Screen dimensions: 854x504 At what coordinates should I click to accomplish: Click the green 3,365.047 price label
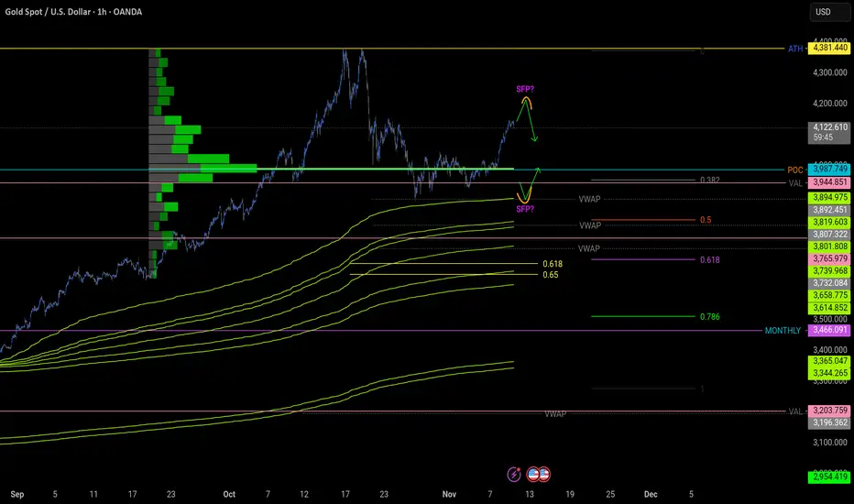click(x=828, y=361)
